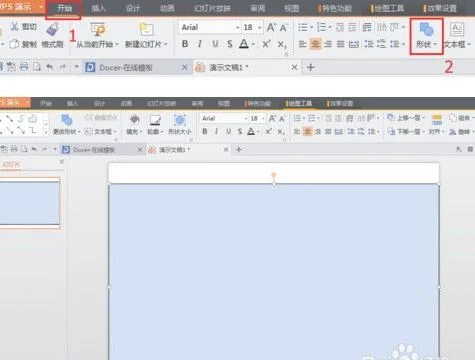Image resolution: width=475 pixels, height=360 pixels.
Task: Toggle text Shadow S in upper ribbon
Action: pyautogui.click(x=230, y=44)
